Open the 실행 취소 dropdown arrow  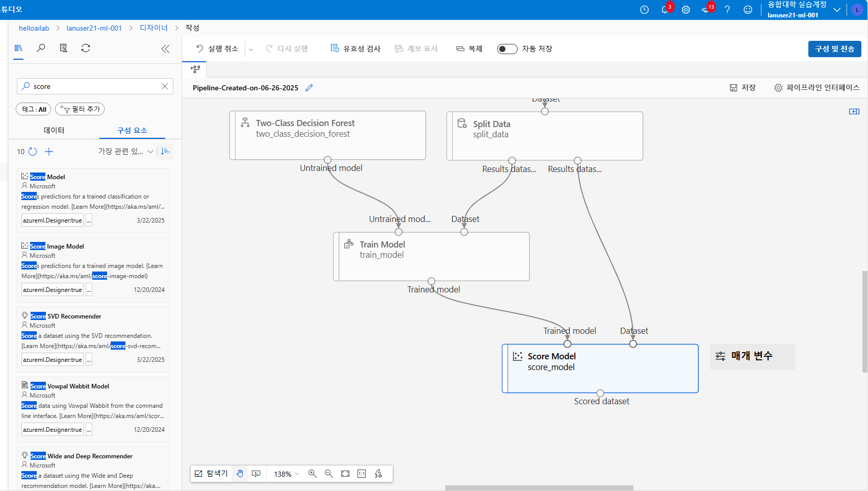pos(251,48)
